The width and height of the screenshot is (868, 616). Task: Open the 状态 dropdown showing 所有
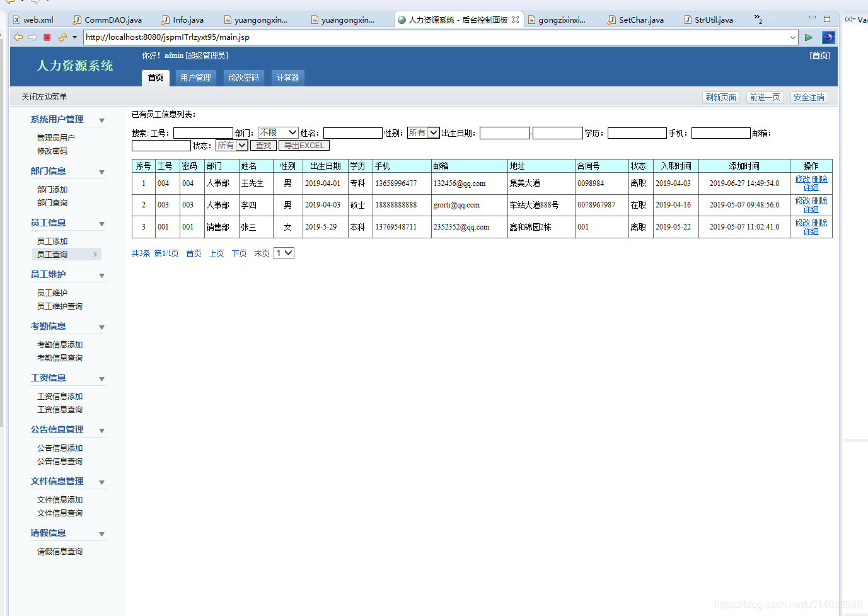(232, 145)
